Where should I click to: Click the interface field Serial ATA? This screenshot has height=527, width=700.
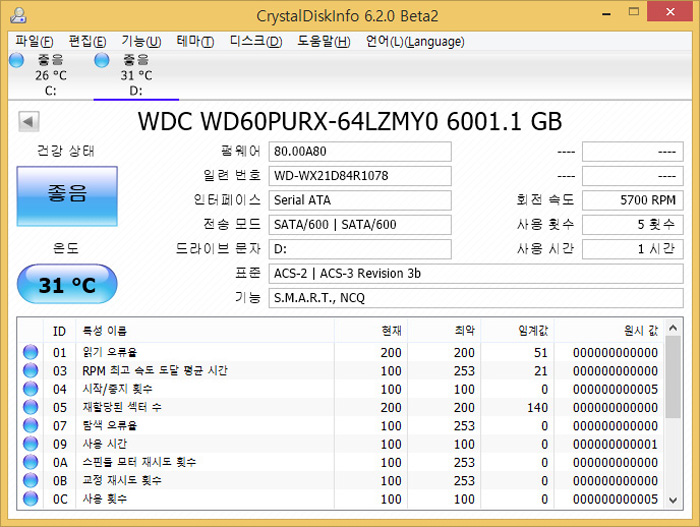point(360,200)
